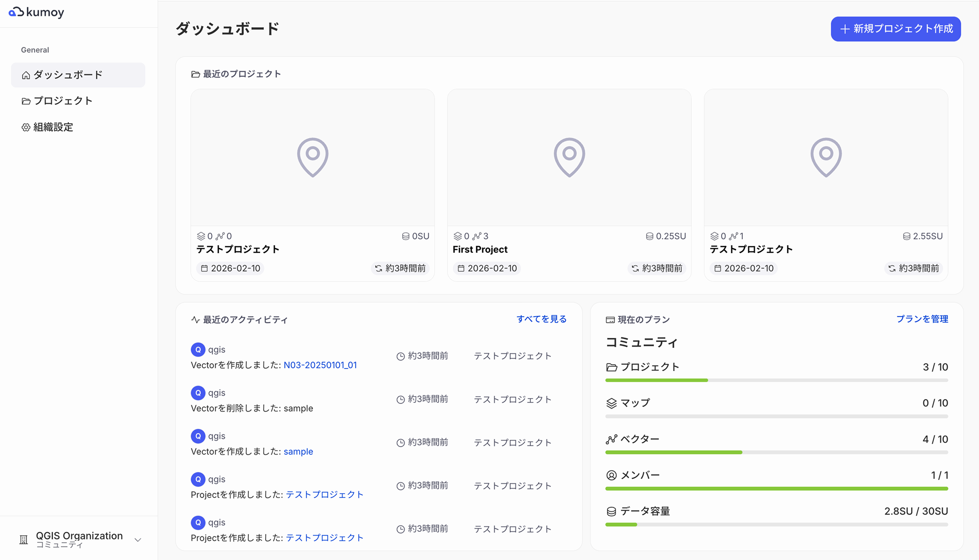979x560 pixels.
Task: Click the folder icon beside 最近のプロジェクト heading
Action: [x=195, y=74]
